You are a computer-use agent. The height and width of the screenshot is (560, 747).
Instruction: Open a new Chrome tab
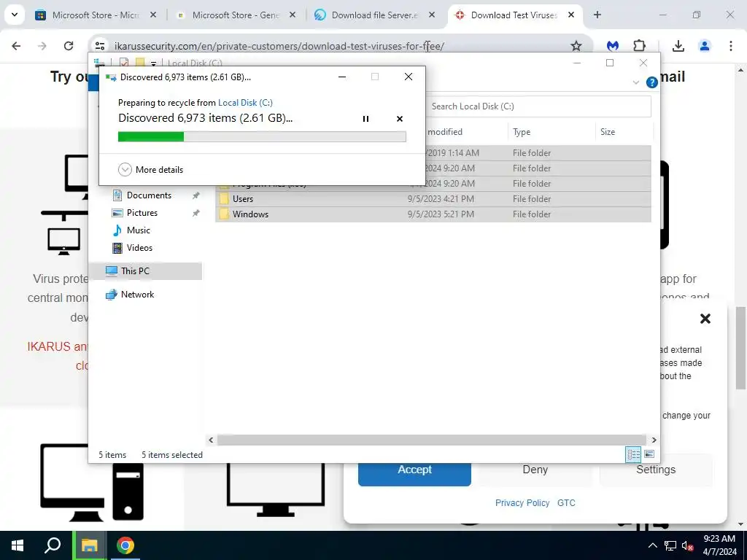597,15
